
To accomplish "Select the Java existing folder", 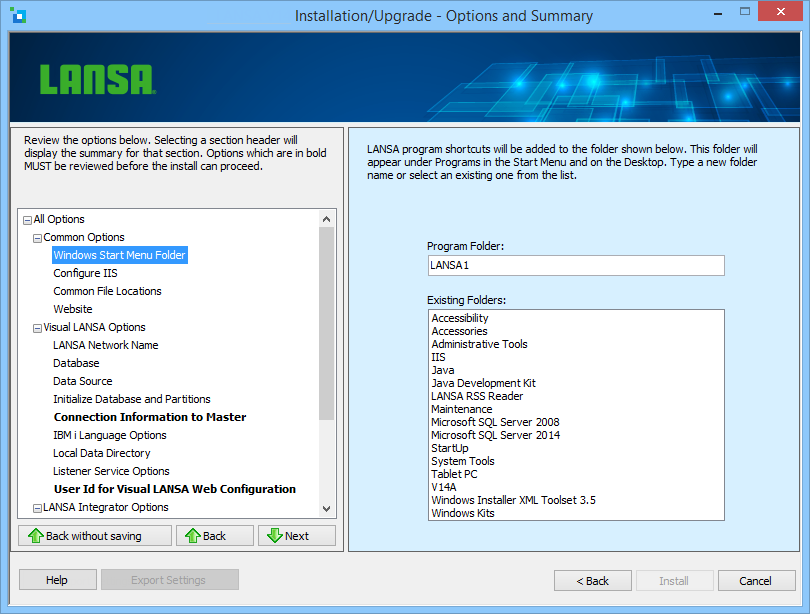I will point(443,370).
